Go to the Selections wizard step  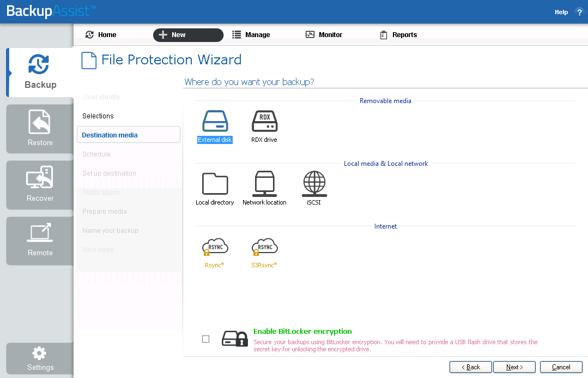click(x=98, y=116)
